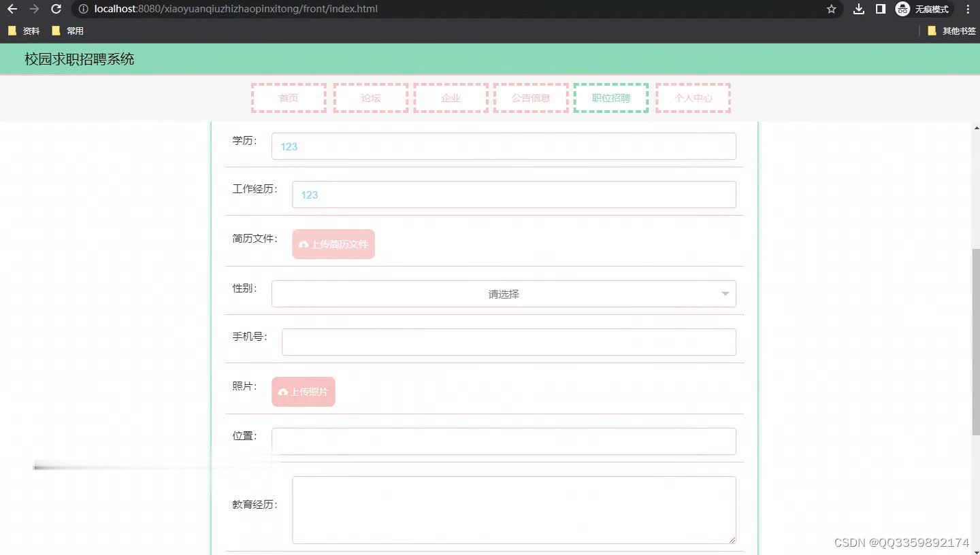The width and height of the screenshot is (980, 555).
Task: Bookmark this page with the star icon
Action: 831,9
